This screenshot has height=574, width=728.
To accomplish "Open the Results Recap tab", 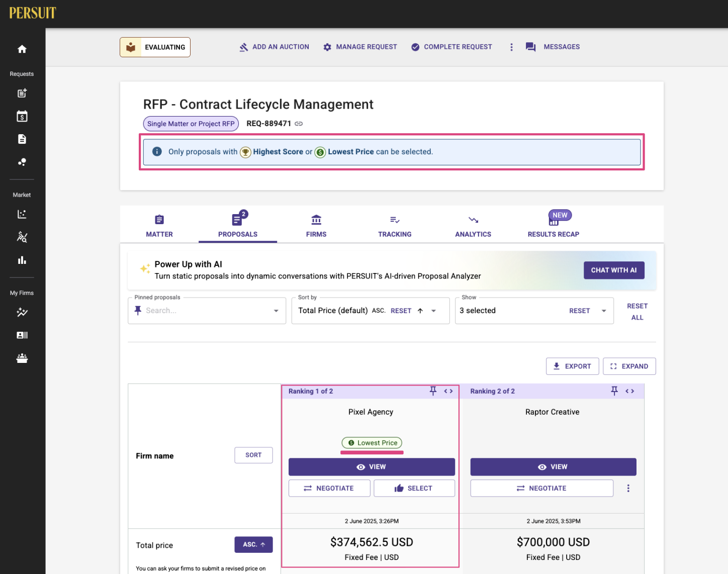I will pos(553,226).
